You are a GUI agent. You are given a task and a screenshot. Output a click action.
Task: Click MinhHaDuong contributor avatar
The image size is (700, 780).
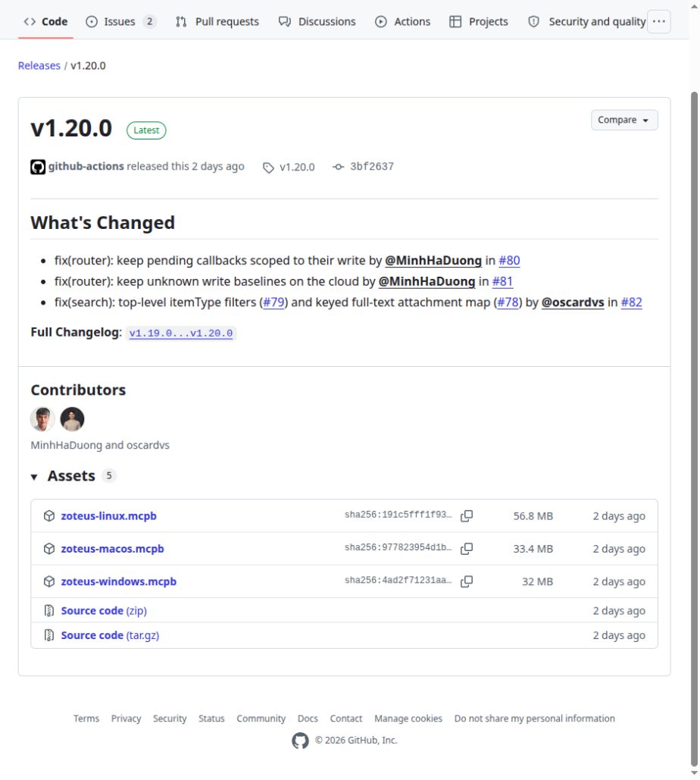point(42,419)
